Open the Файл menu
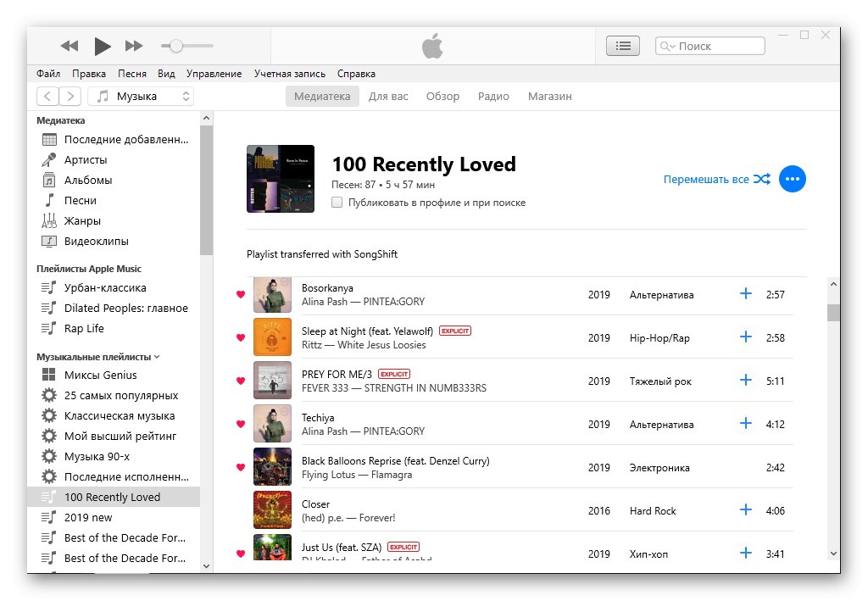The height and width of the screenshot is (601, 868). pos(48,74)
